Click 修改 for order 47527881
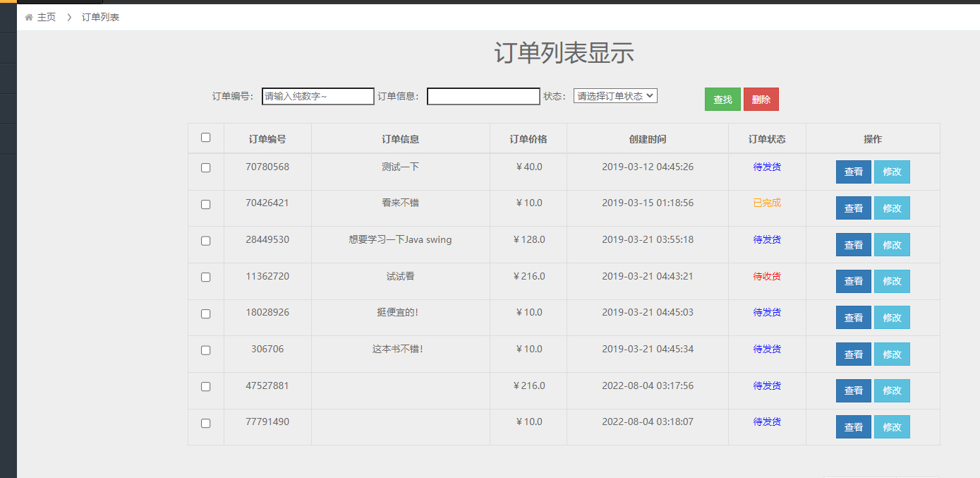Image resolution: width=980 pixels, height=478 pixels. pos(892,390)
